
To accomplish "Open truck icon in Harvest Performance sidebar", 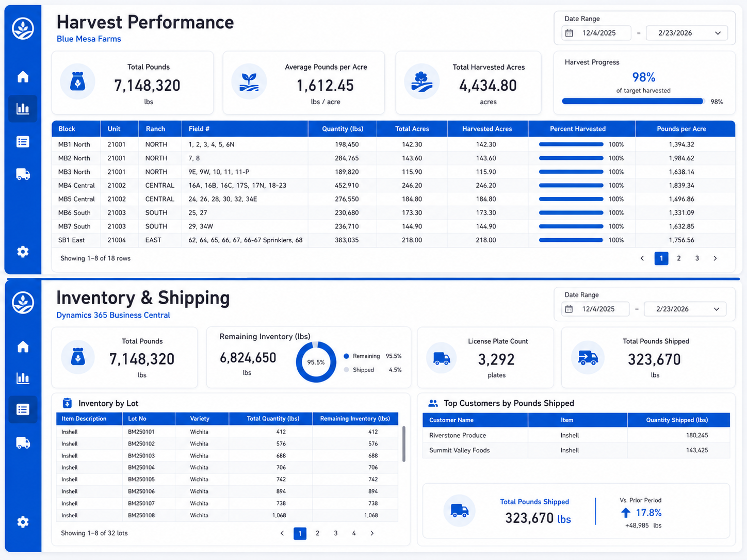I will coord(23,174).
